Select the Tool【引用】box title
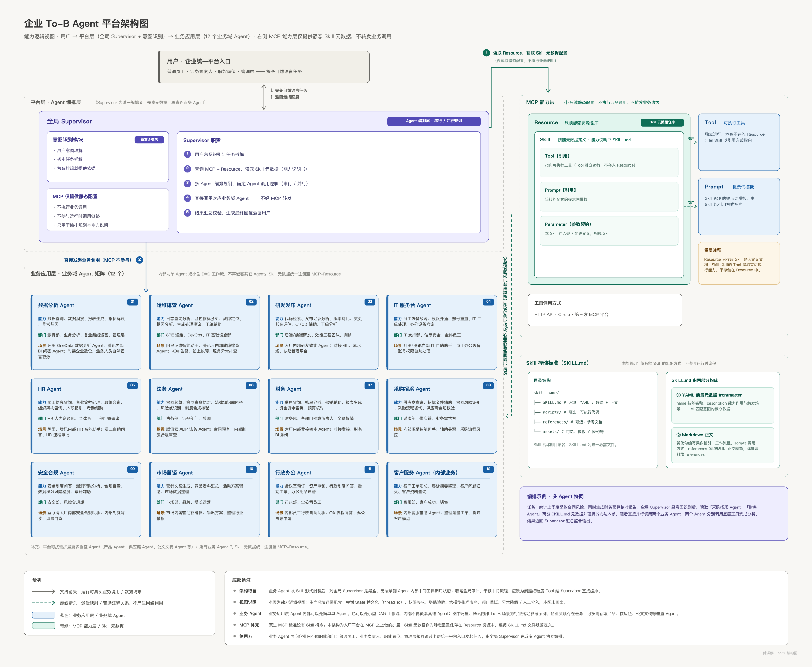 [x=557, y=156]
